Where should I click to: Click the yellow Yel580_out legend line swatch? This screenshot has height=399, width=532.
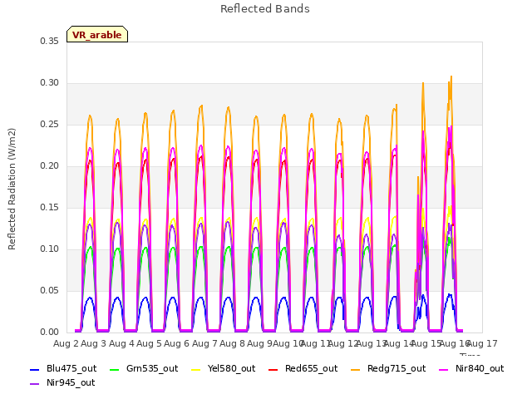pos(196,369)
